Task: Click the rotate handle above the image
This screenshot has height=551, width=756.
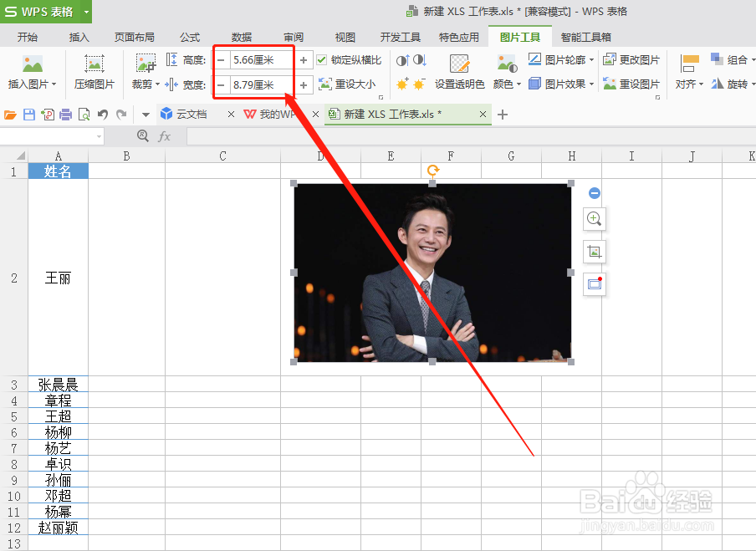Action: pos(432,171)
